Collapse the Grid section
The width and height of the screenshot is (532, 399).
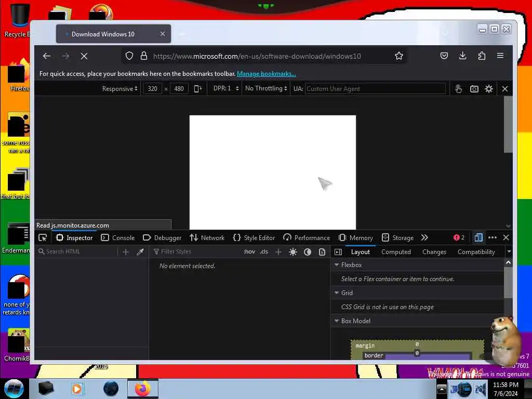point(337,292)
